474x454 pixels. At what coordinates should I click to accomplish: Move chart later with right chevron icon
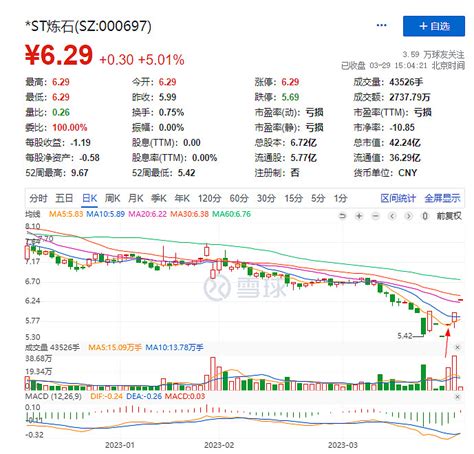coord(408,216)
